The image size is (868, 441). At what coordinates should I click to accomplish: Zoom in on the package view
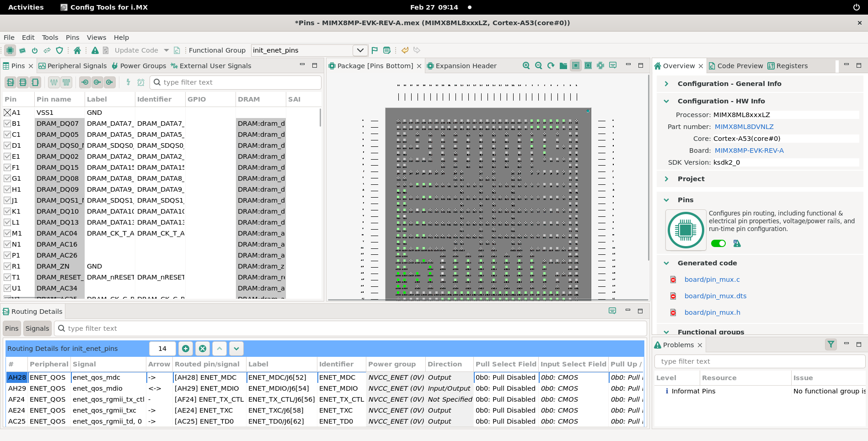coord(525,65)
